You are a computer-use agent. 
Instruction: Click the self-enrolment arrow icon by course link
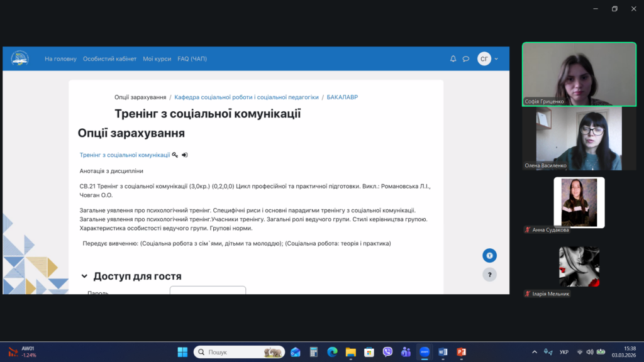click(185, 155)
